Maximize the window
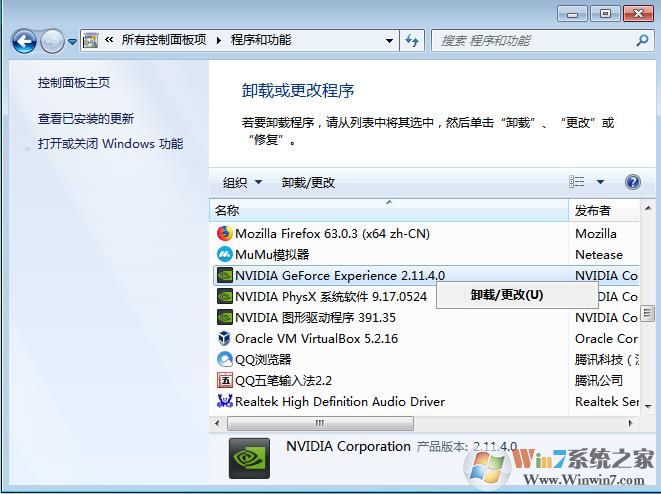The height and width of the screenshot is (494, 661). (x=605, y=13)
